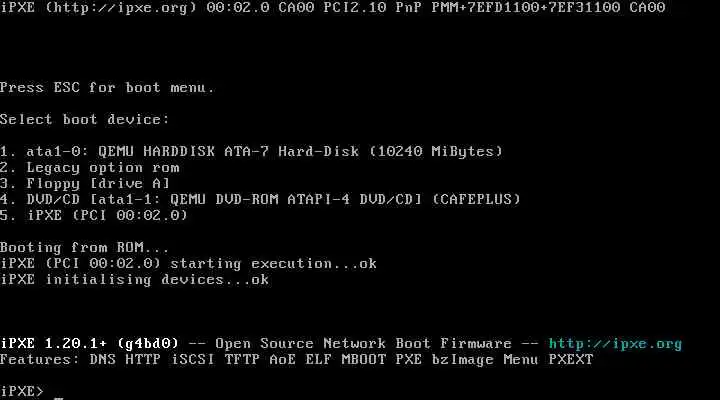Click the starting execution...ok status line
Image resolution: width=720 pixels, height=400 pixels.
(x=188, y=264)
